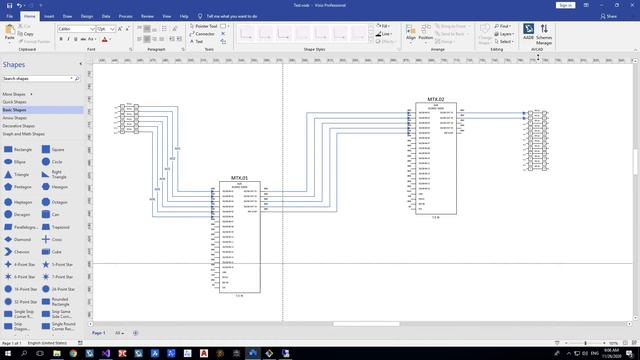
Task: Switch to the Data tab
Action: click(106, 16)
